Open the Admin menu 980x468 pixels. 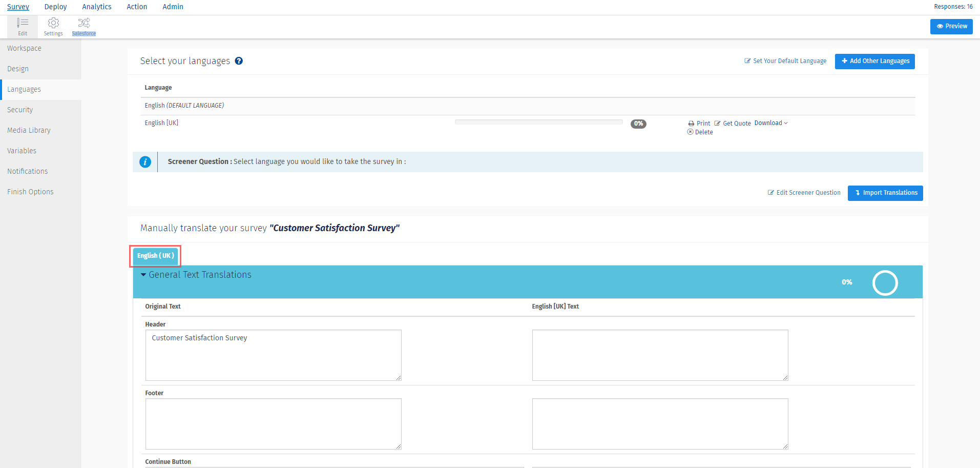(x=173, y=7)
